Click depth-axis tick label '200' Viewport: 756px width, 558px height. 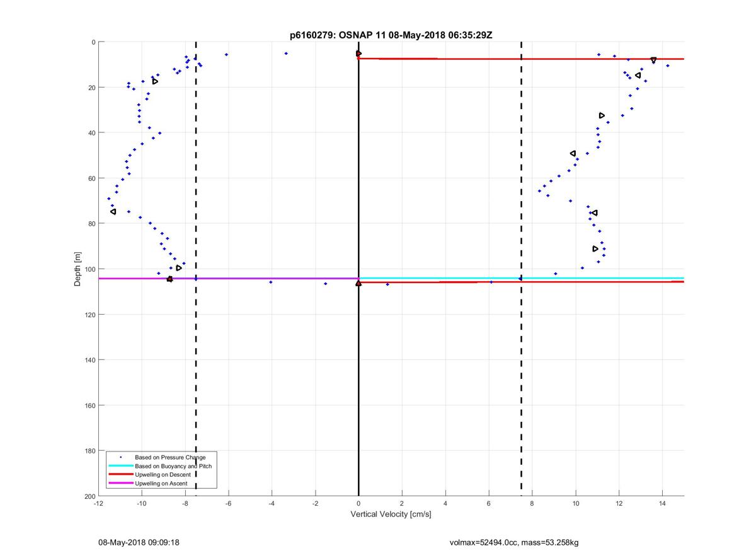click(x=89, y=496)
